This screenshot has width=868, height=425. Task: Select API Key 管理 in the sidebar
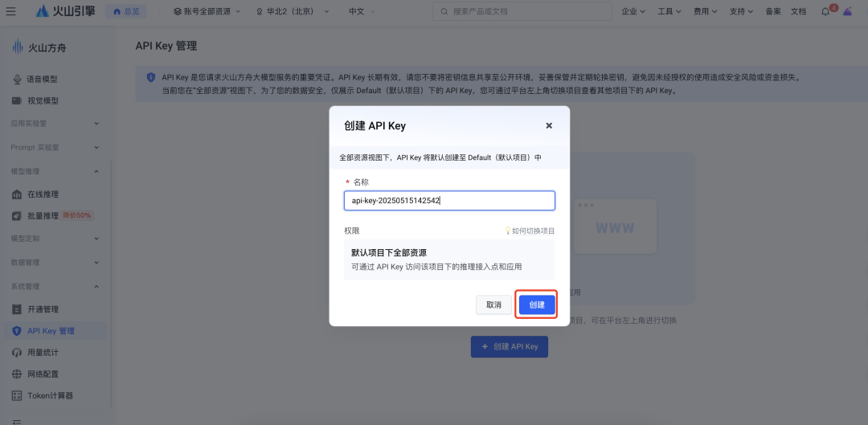55,331
